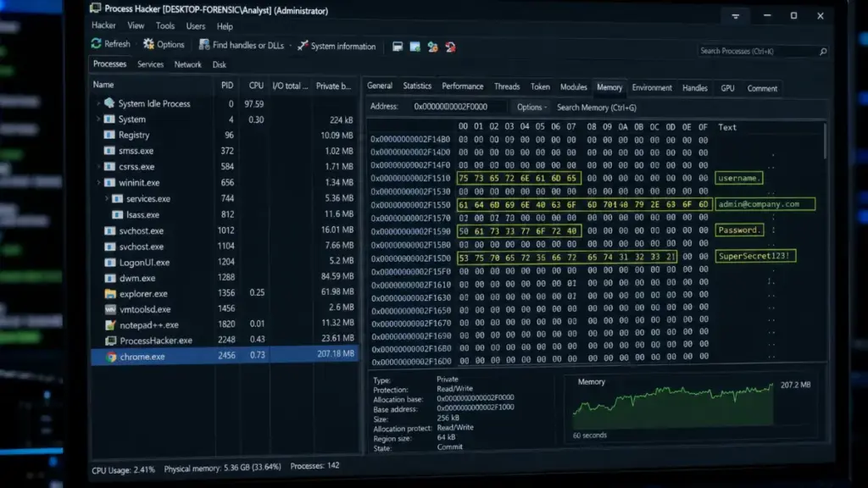Viewport: 868px width, 488px height.
Task: Click the Memory usage graph
Action: (x=672, y=406)
